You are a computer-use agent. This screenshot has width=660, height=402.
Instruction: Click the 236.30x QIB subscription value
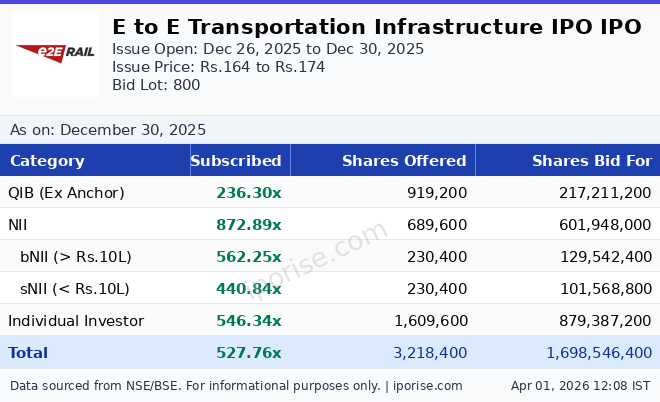coord(249,193)
